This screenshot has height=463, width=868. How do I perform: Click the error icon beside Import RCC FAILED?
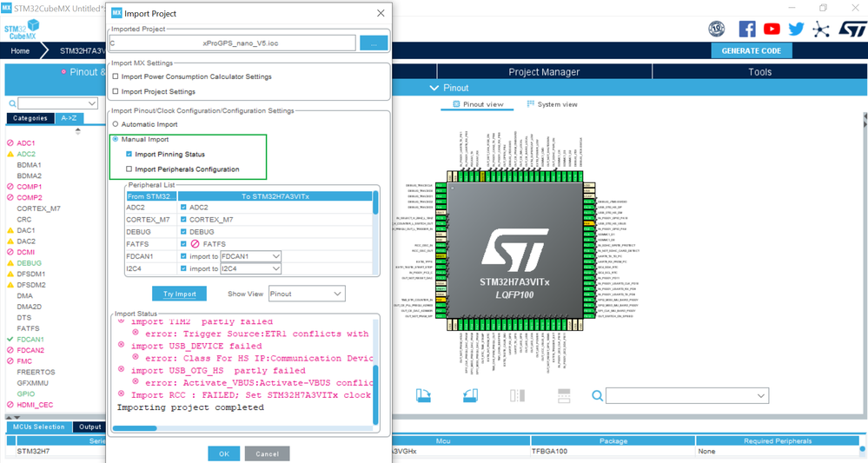[x=122, y=394]
